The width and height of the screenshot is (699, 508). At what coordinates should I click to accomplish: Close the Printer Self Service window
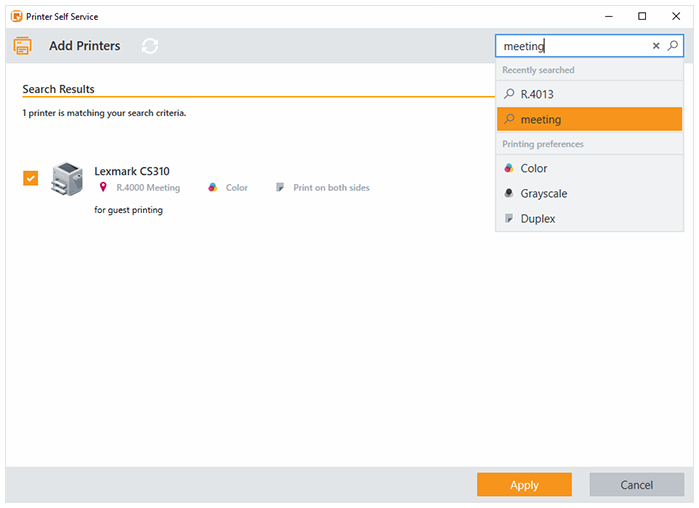[x=676, y=16]
